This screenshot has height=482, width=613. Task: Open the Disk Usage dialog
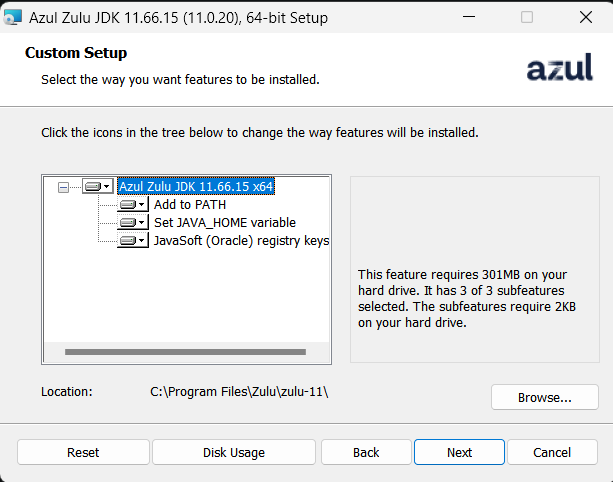point(234,452)
